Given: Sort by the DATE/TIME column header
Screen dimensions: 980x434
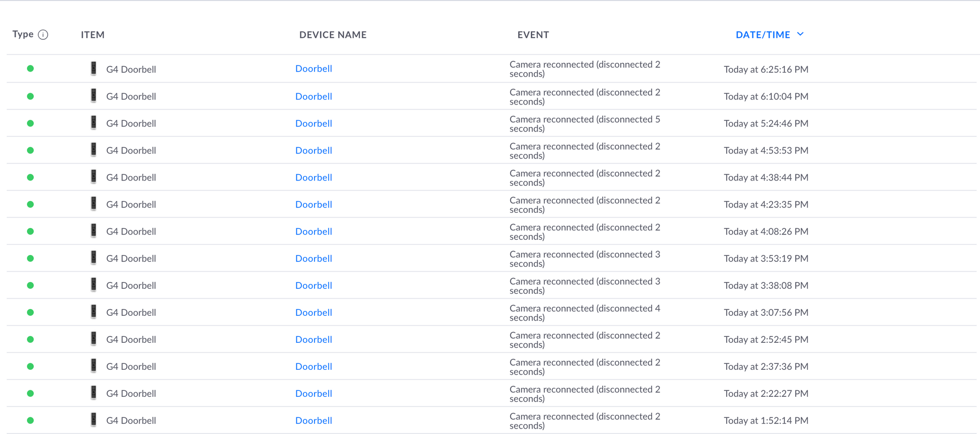Looking at the screenshot, I should point(762,35).
